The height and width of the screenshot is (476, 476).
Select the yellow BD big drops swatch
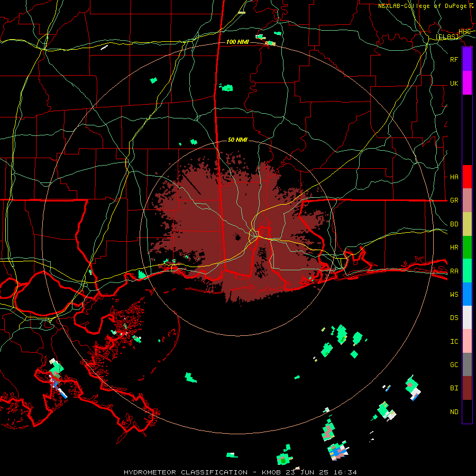click(x=467, y=224)
